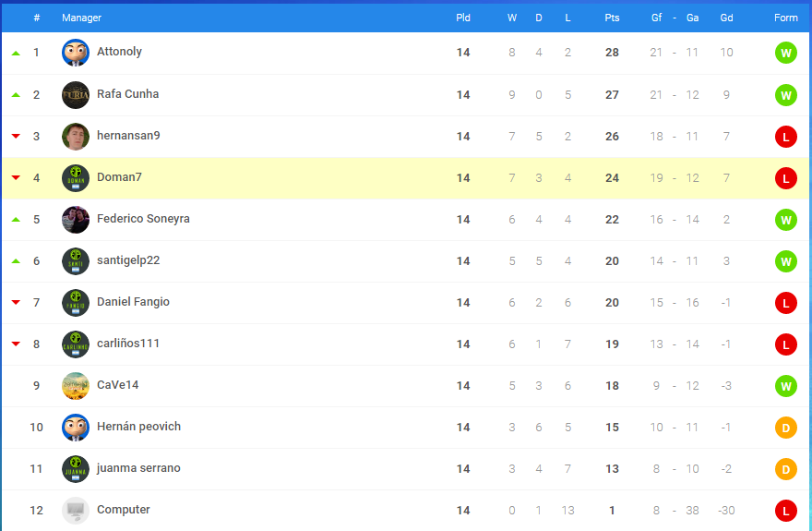Click hernansan9's profile photo
This screenshot has width=812, height=531.
(x=76, y=137)
